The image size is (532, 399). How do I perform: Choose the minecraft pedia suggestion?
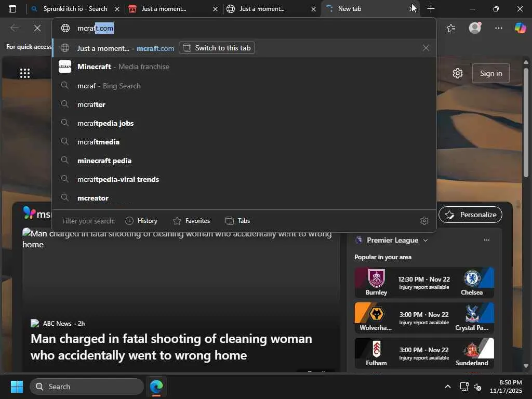244,161
